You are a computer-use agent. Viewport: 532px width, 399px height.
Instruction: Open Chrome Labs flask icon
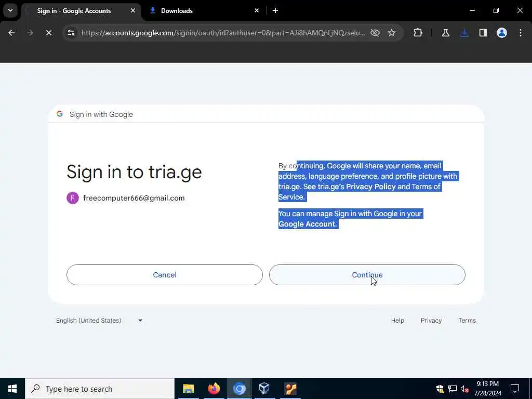tap(445, 33)
